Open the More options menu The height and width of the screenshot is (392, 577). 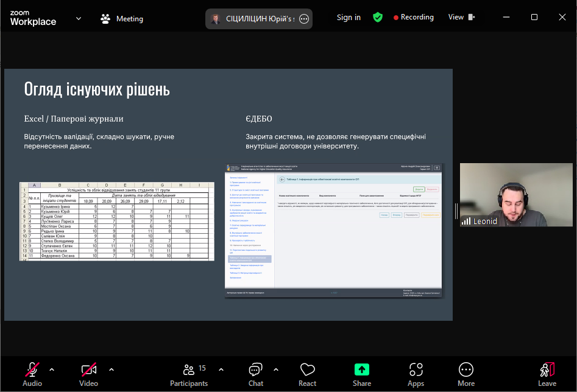[x=466, y=373]
